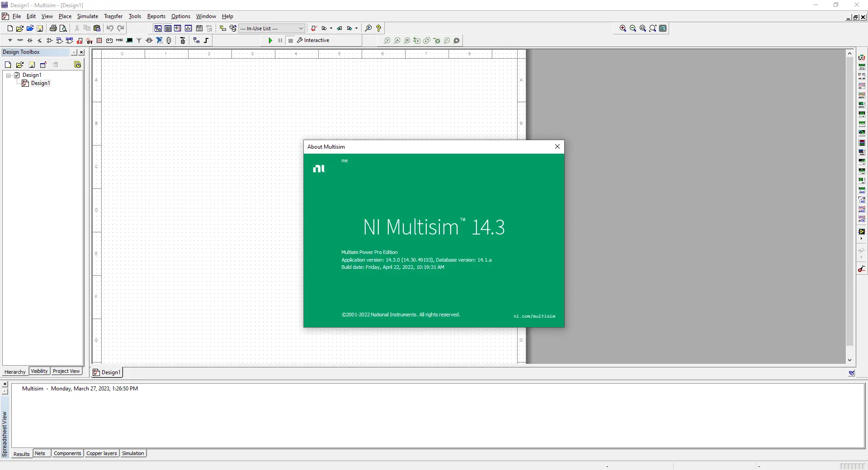The image size is (868, 470).
Task: Click the Find magnifier icon in the toolbar
Action: pyautogui.click(x=368, y=28)
